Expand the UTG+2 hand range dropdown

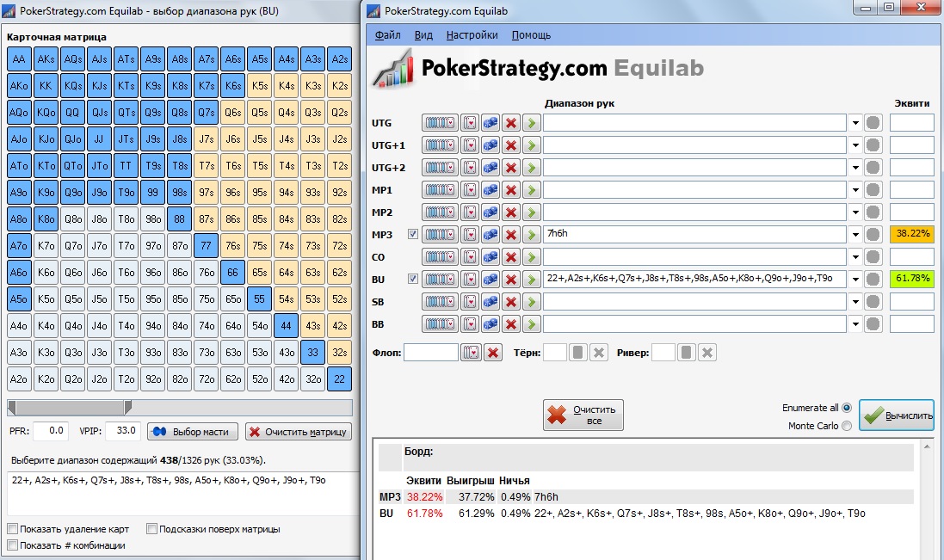pyautogui.click(x=855, y=168)
